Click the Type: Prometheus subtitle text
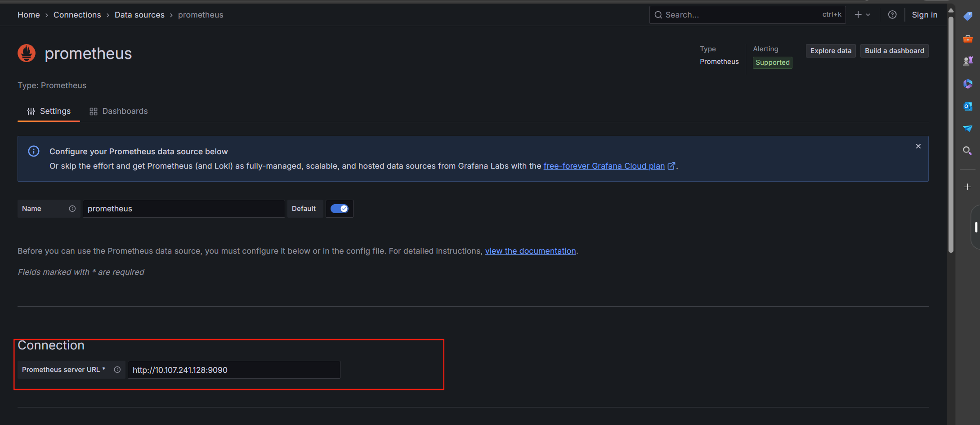Image resolution: width=980 pixels, height=425 pixels. [x=52, y=85]
